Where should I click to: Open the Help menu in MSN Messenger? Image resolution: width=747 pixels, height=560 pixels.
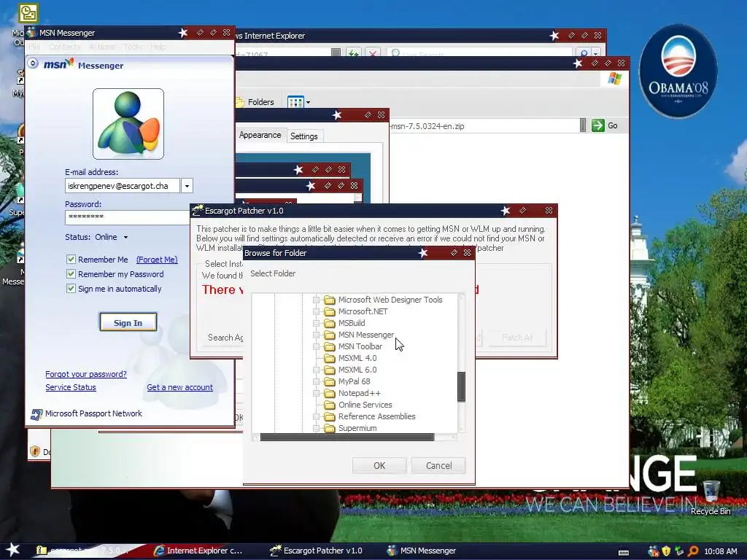158,47
